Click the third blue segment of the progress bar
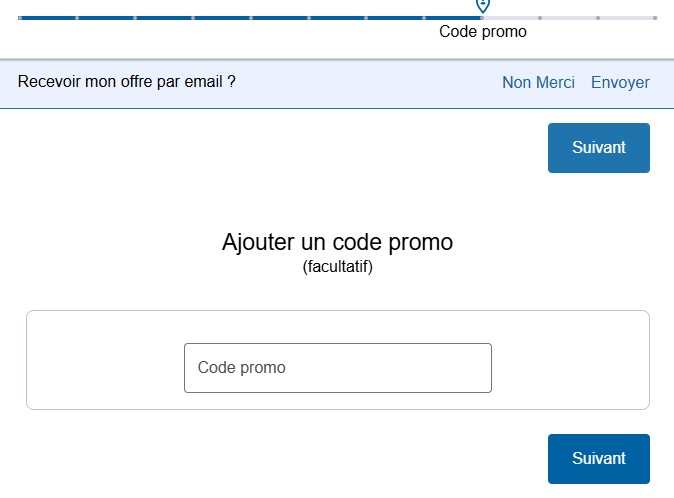Image resolution: width=674 pixels, height=498 pixels. [x=164, y=17]
